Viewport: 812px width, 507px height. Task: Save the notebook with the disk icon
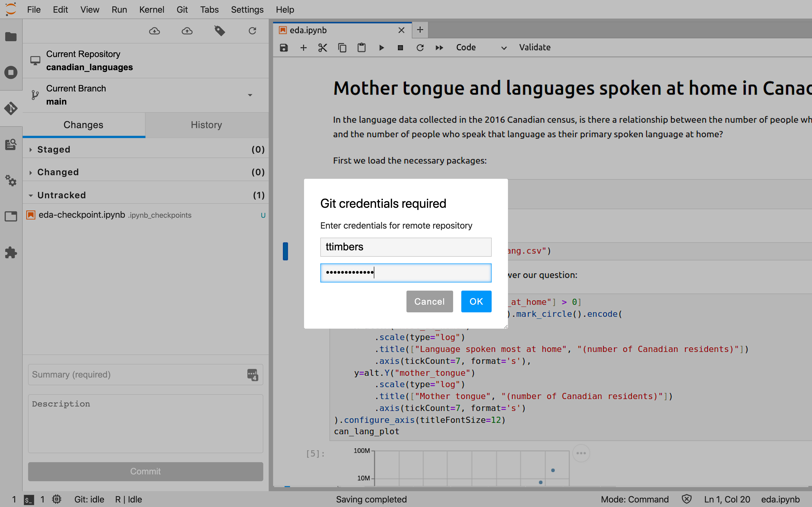click(284, 48)
